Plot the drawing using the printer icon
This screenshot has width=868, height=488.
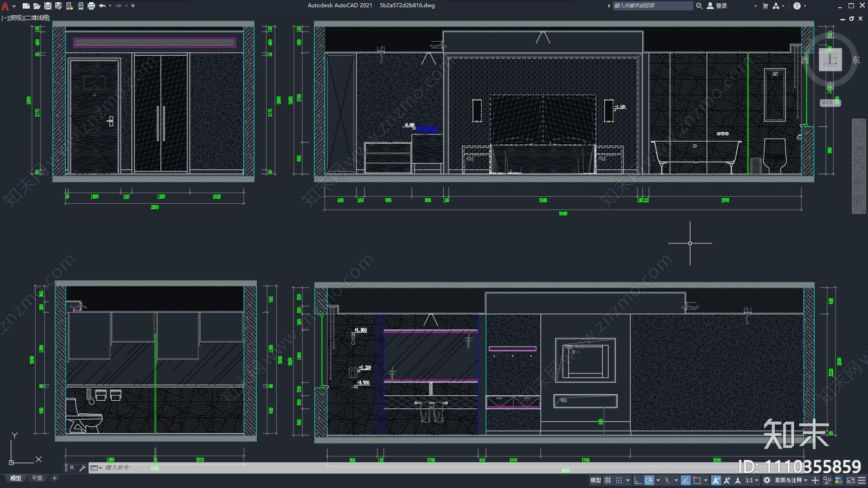(x=91, y=6)
